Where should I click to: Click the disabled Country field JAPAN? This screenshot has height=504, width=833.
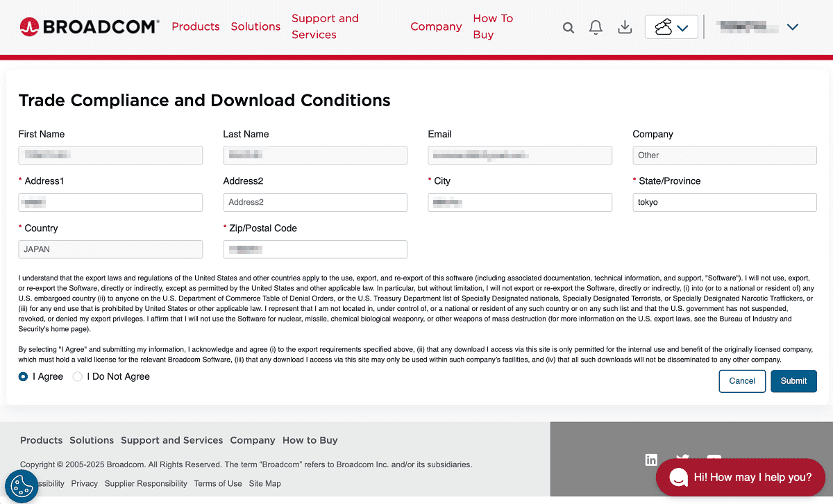110,249
